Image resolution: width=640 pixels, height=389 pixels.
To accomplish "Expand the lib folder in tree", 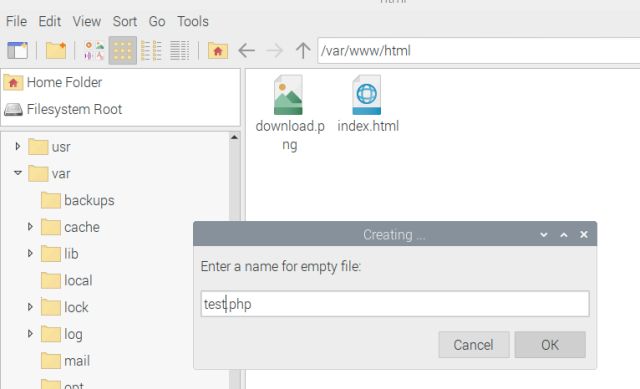I will pyautogui.click(x=30, y=253).
